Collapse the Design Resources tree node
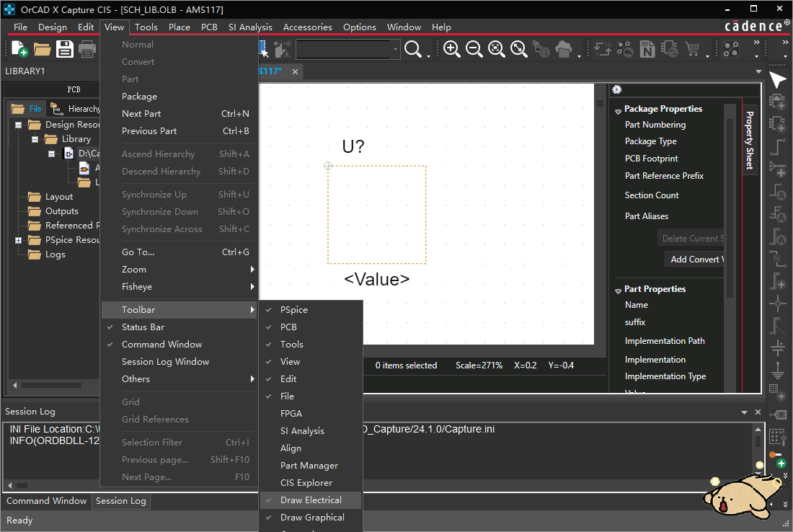 (18, 125)
